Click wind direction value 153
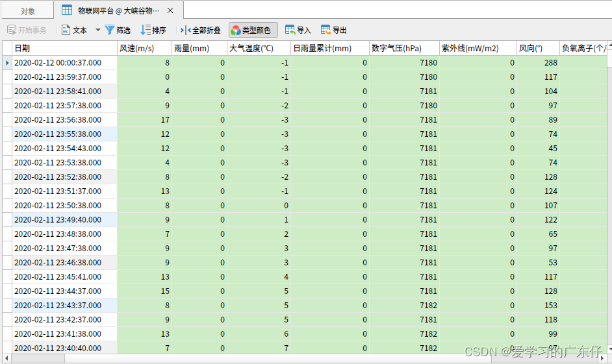 click(538, 306)
